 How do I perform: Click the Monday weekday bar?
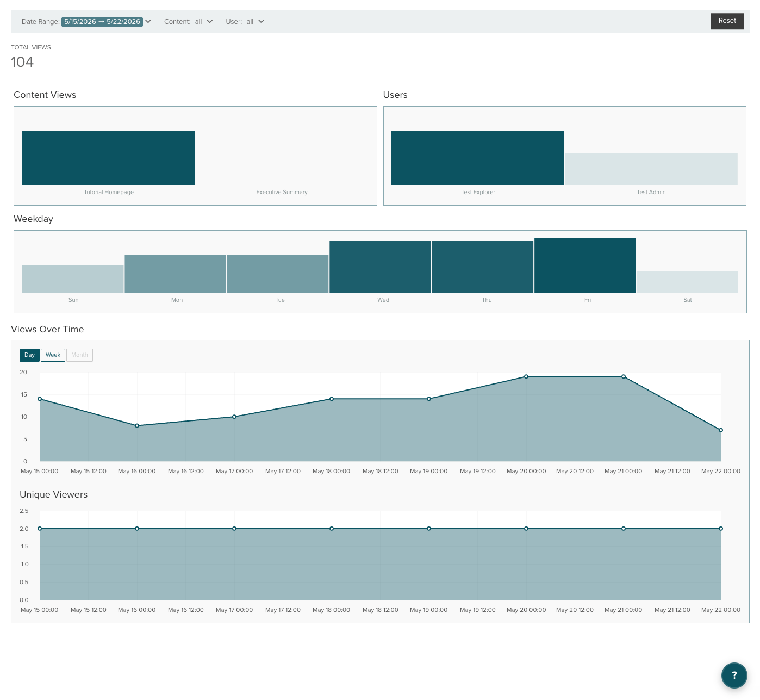point(176,274)
